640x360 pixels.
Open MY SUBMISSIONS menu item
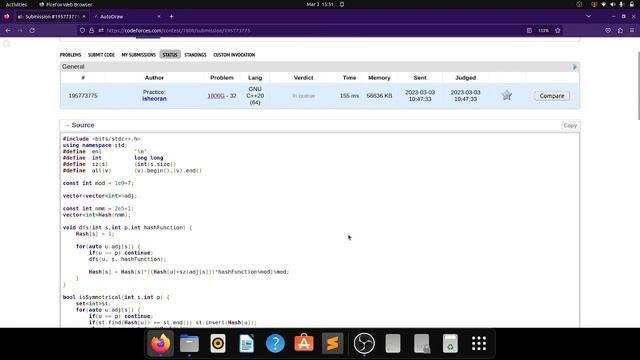click(138, 55)
